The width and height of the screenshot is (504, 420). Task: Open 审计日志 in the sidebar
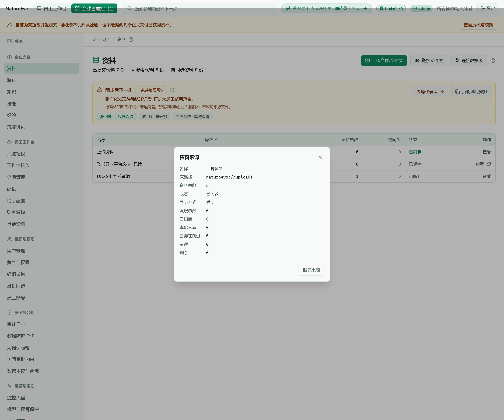(42, 324)
